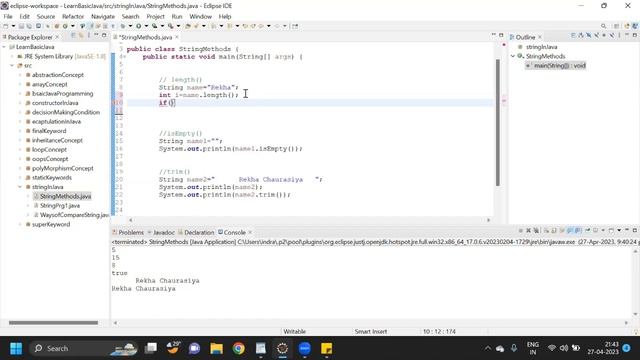Open the Refactor menu
The image size is (640, 360).
coord(73,16)
